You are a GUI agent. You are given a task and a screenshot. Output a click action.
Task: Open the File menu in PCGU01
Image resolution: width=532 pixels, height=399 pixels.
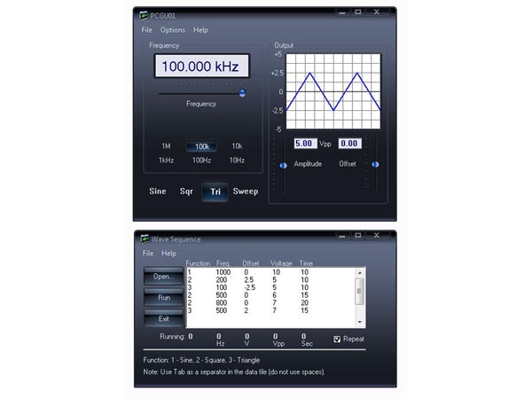[147, 30]
